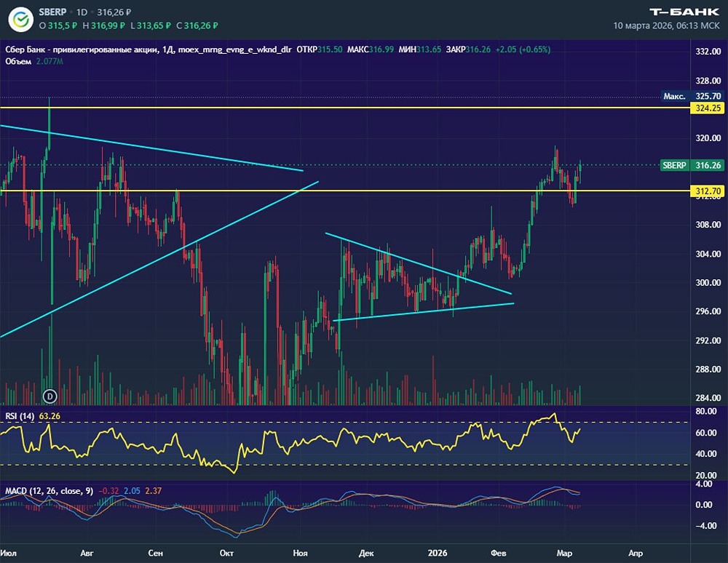The height and width of the screenshot is (563, 728).
Task: Click the 20.00 level on RSI scale
Action: [705, 476]
